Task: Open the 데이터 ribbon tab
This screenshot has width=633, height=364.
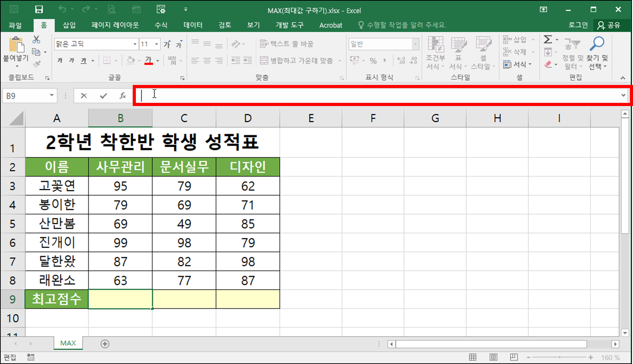Action: point(193,25)
